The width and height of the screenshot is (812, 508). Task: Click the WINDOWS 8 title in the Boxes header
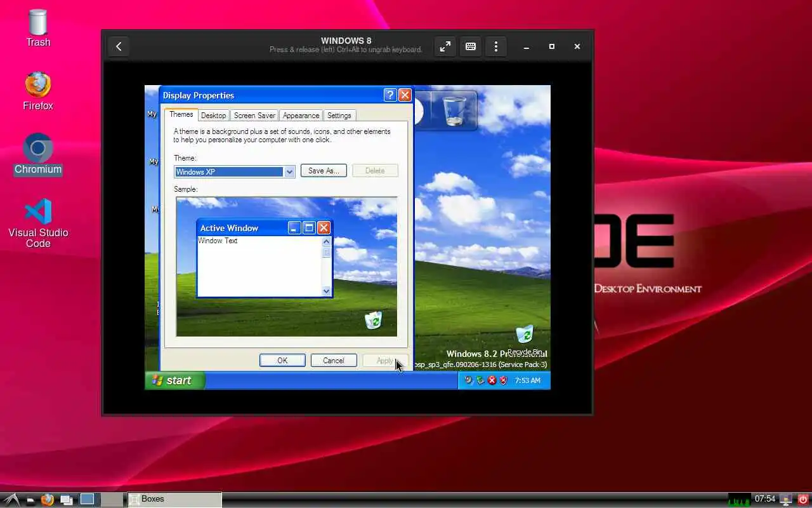click(x=346, y=41)
